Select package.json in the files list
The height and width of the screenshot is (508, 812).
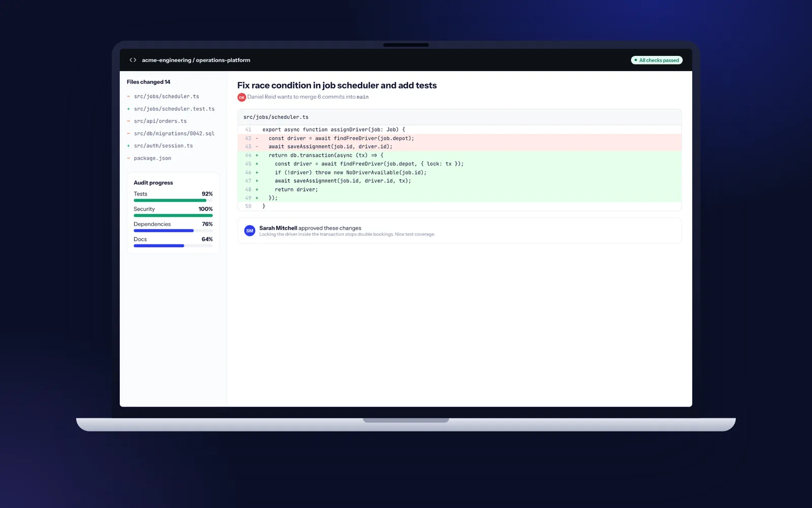[152, 158]
